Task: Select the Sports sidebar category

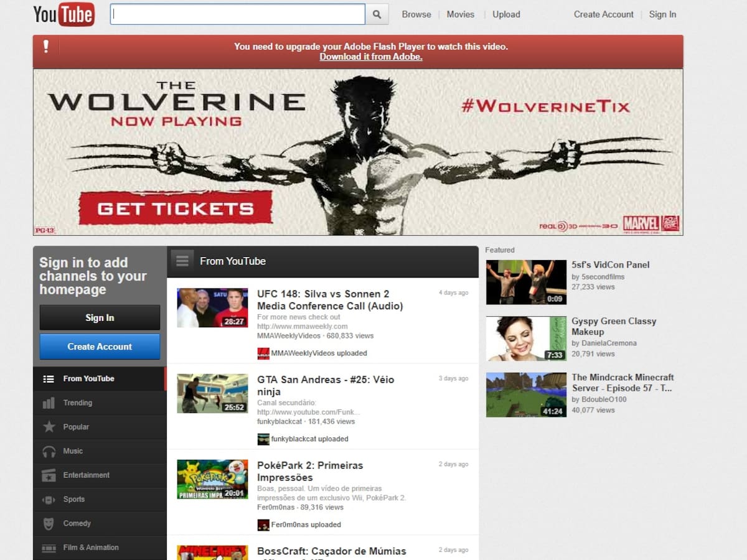Action: coord(100,500)
